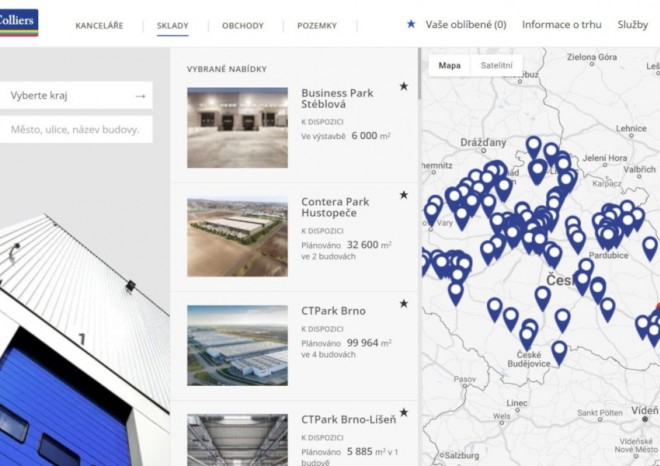The image size is (660, 466).
Task: Focus the Město, ulice, název budovy search field
Action: [76, 130]
